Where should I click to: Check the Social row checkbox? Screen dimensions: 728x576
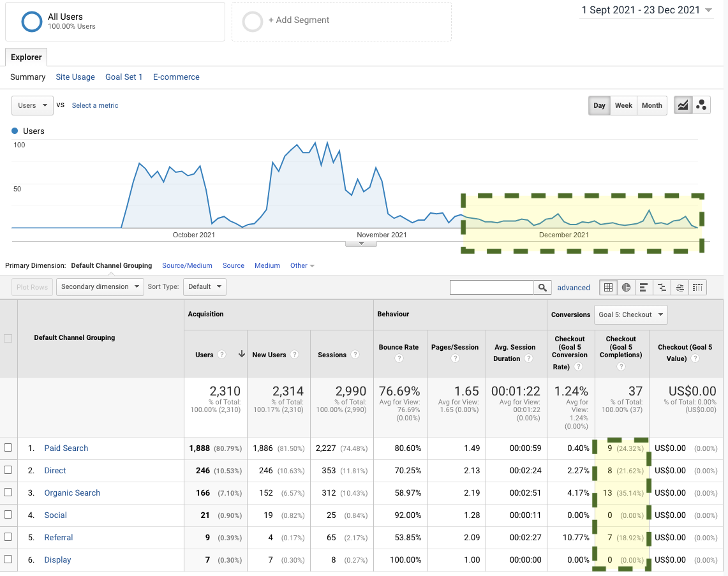pyautogui.click(x=8, y=514)
